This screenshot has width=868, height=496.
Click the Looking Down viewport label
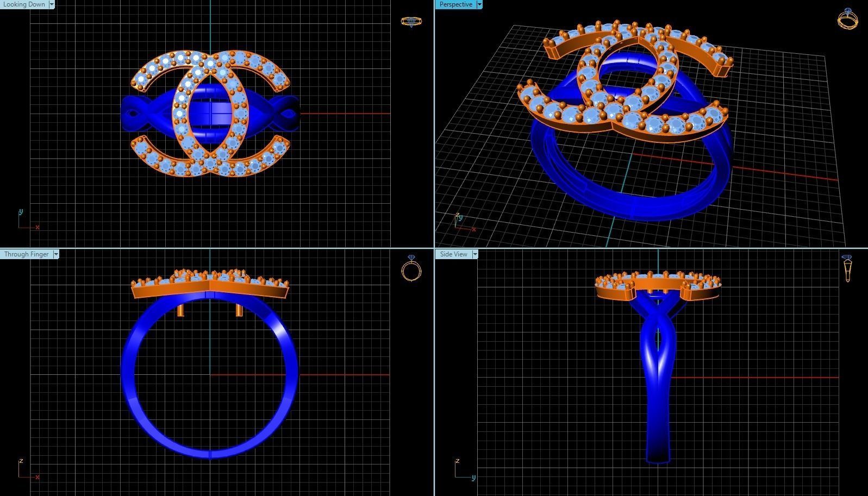pos(24,4)
